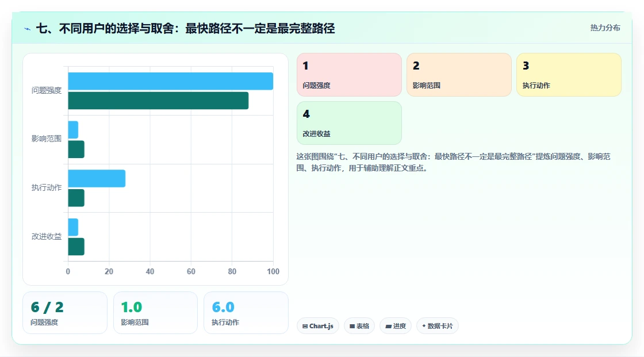Click the x-axis tick value 60
Screen dimensions: 644x357
pyautogui.click(x=191, y=271)
